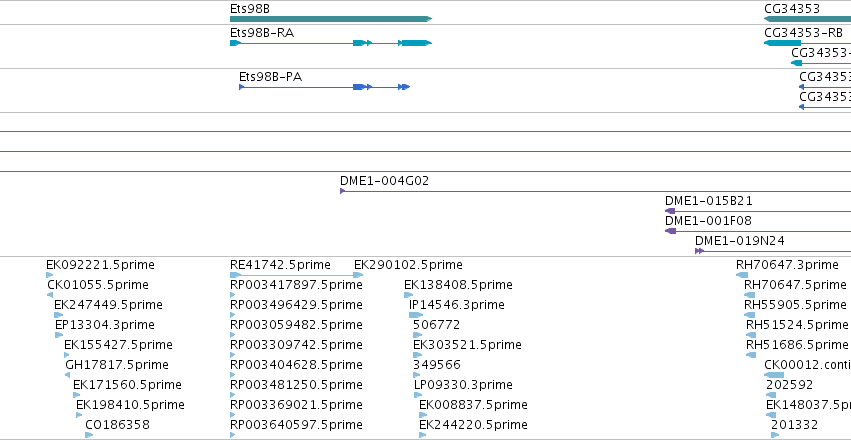Screen dimensions: 851x440
Task: Click the Ets98B gene bar
Action: [x=330, y=19]
